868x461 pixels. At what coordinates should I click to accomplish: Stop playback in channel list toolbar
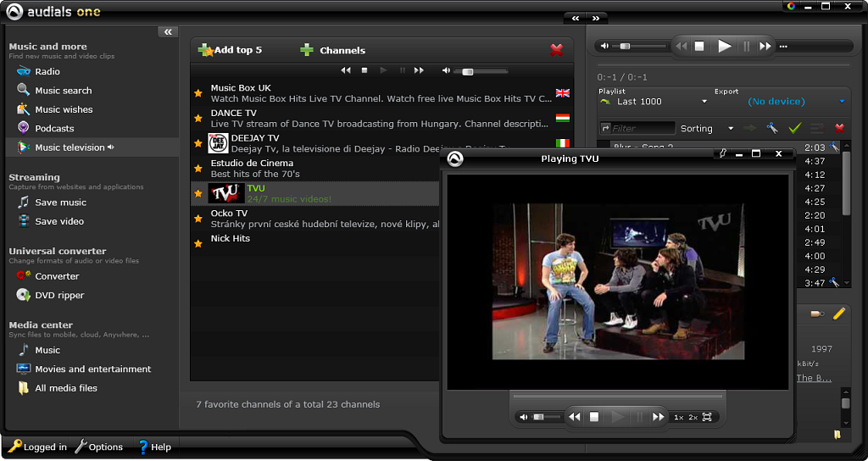click(x=364, y=70)
